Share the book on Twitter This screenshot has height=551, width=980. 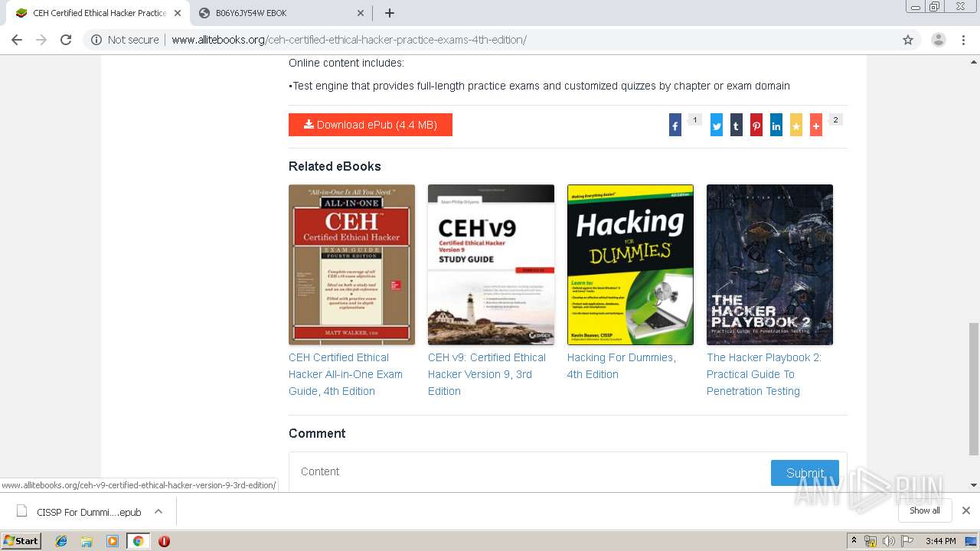(717, 126)
